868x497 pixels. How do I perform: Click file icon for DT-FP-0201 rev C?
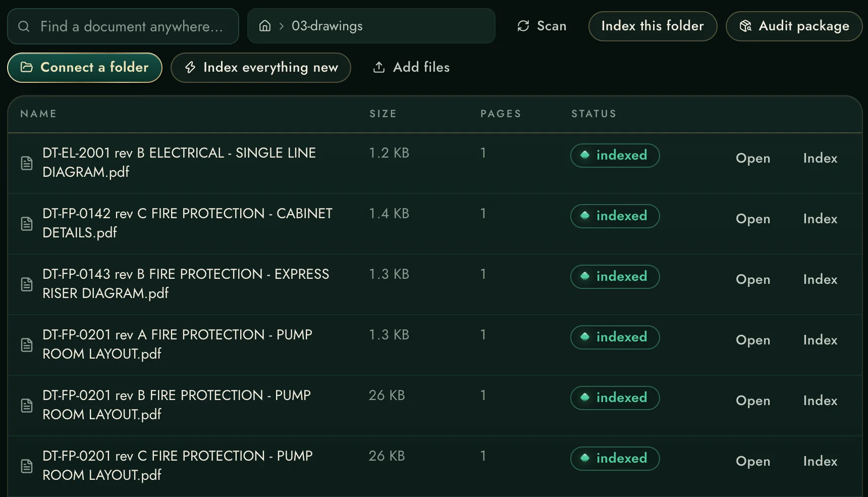click(x=27, y=466)
